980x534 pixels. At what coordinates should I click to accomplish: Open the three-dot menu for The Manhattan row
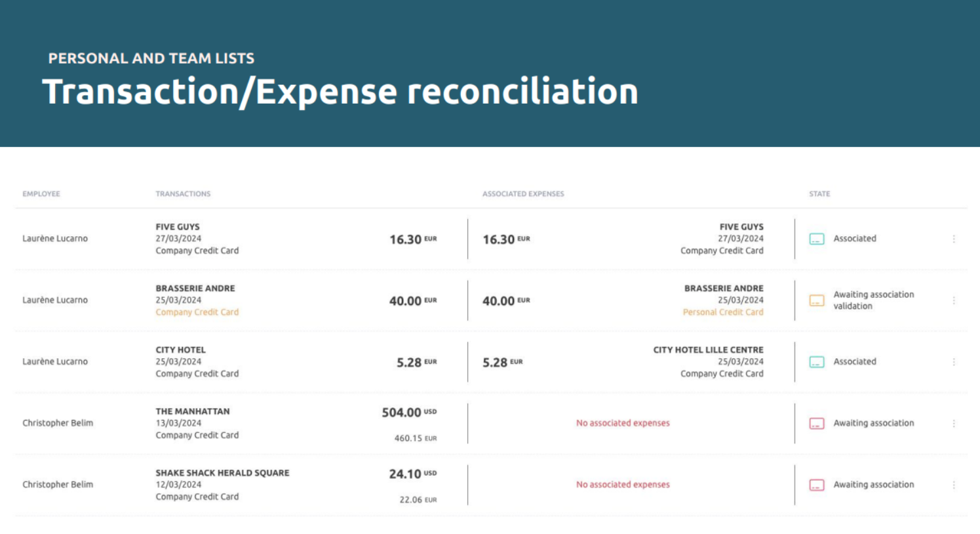point(954,424)
